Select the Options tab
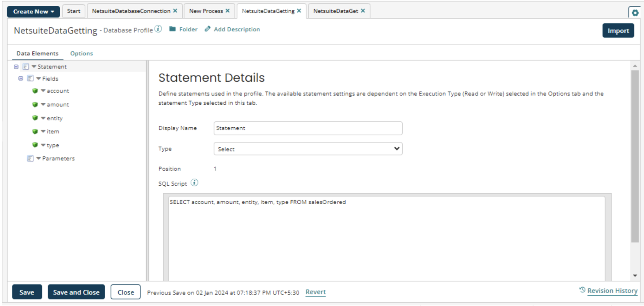This screenshot has width=644, height=306. pos(82,53)
